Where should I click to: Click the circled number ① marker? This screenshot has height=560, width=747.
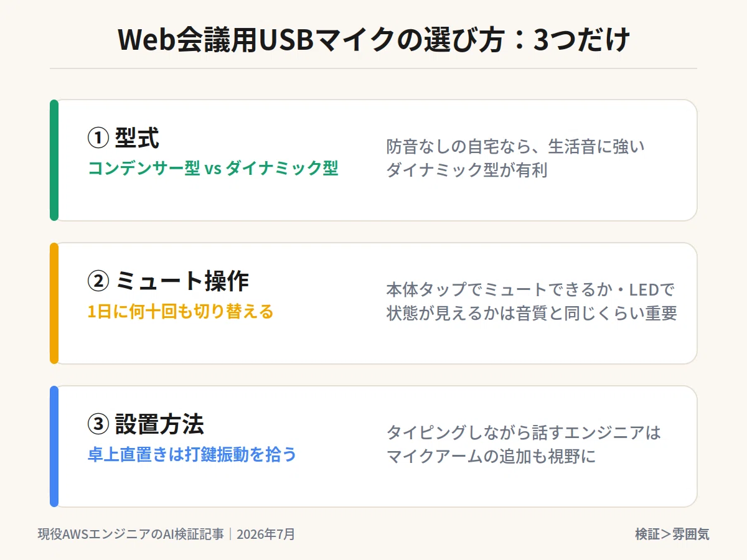(x=98, y=139)
